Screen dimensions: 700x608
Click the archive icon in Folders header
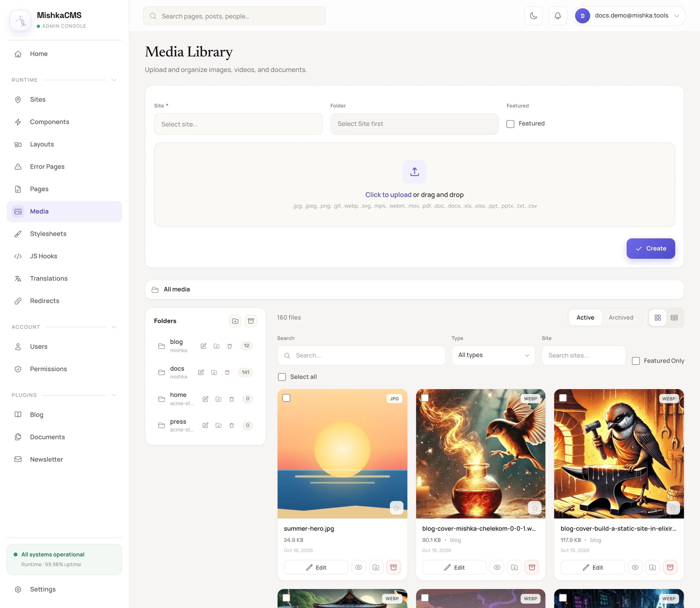coord(251,321)
